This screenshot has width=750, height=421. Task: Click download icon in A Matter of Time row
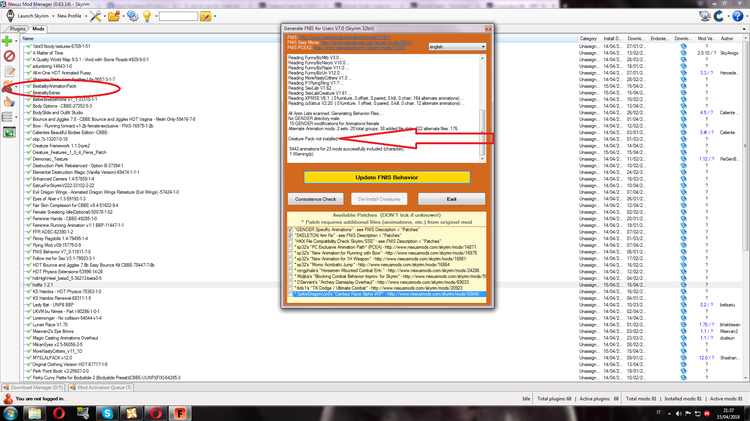[683, 53]
